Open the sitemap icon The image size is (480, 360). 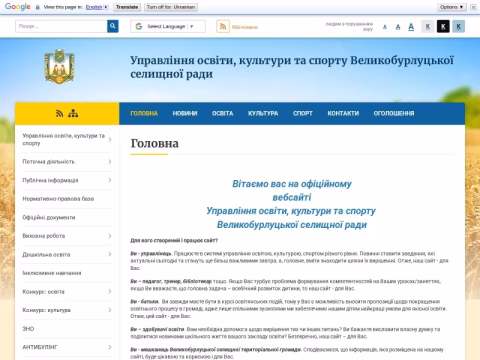pos(73,114)
